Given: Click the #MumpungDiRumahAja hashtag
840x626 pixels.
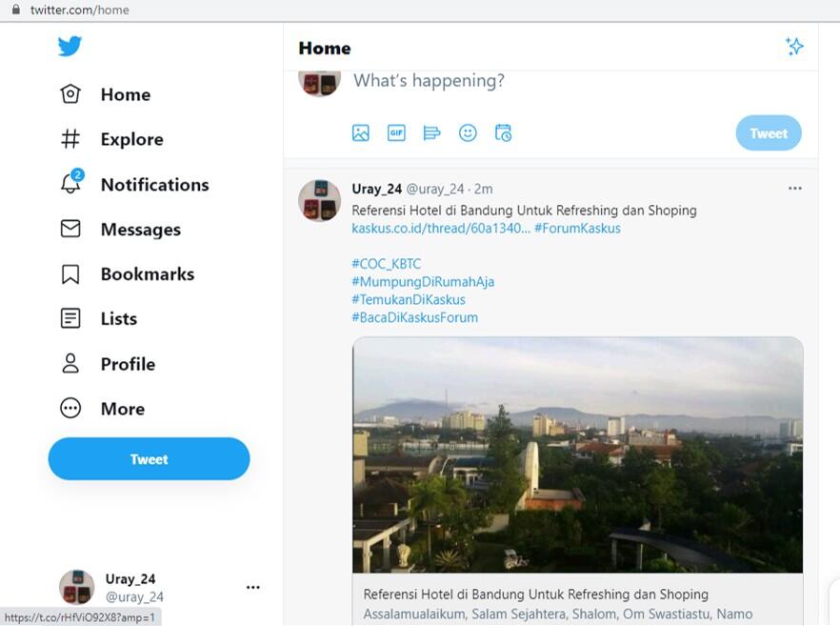Looking at the screenshot, I should (423, 282).
